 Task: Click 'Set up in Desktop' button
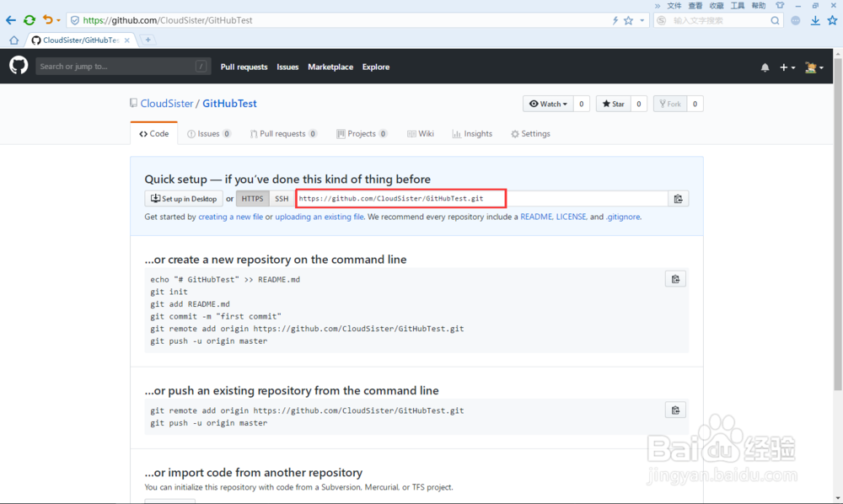(184, 199)
